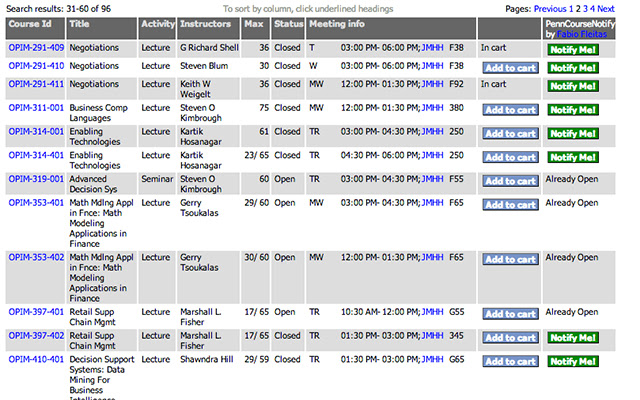Image resolution: width=640 pixels, height=400 pixels.
Task: Sort by Instructors column heading
Action: click(x=206, y=23)
